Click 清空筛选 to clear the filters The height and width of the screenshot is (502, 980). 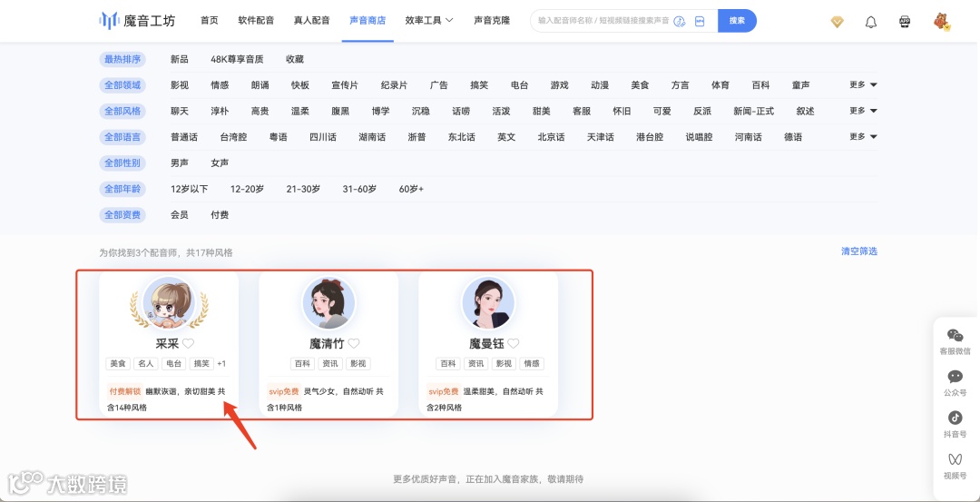[x=859, y=251]
